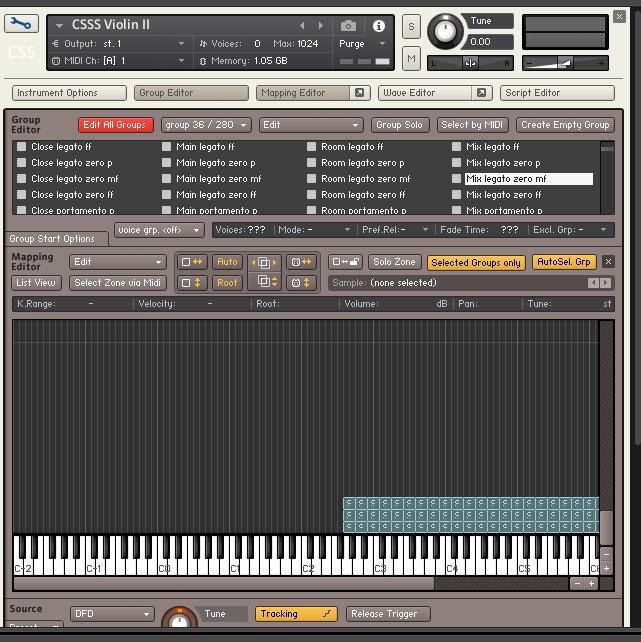Adjust the Tune knob in the header

[x=445, y=31]
